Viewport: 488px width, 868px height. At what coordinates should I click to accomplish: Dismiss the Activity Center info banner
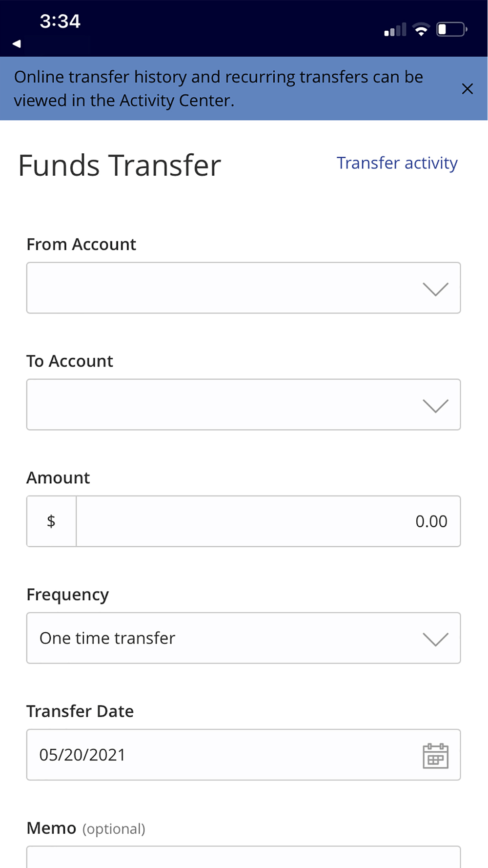click(x=467, y=89)
